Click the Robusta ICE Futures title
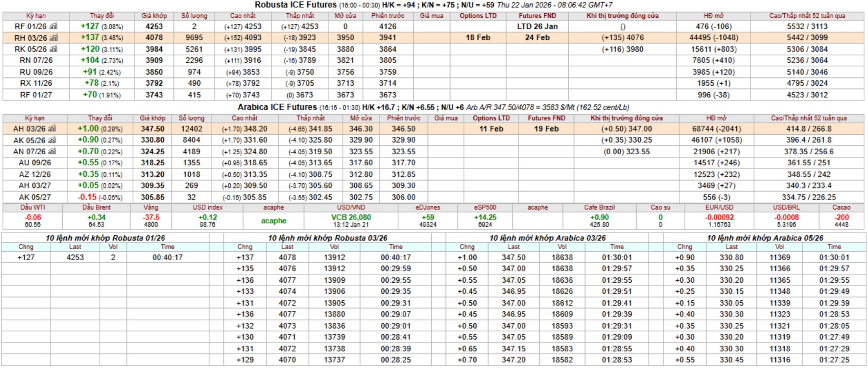This screenshot has width=868, height=368. point(296,5)
